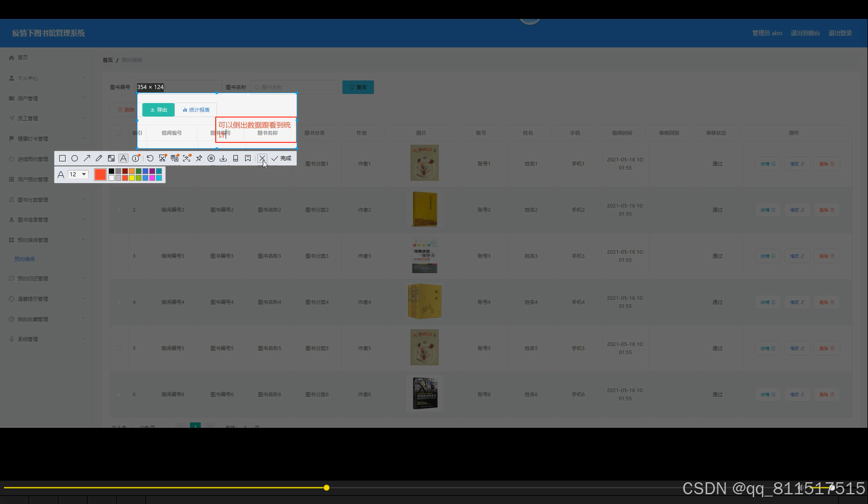Click the 健康打卡管理 flag icon
This screenshot has height=504, width=868.
(x=11, y=139)
